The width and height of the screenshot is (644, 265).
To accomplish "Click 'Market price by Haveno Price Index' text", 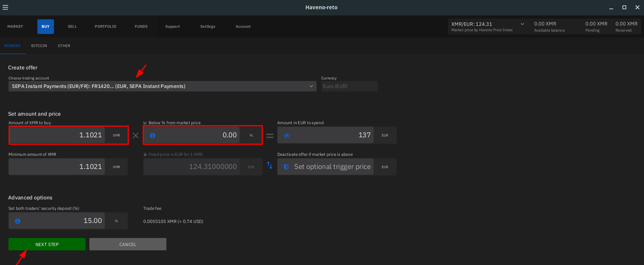I will (482, 30).
